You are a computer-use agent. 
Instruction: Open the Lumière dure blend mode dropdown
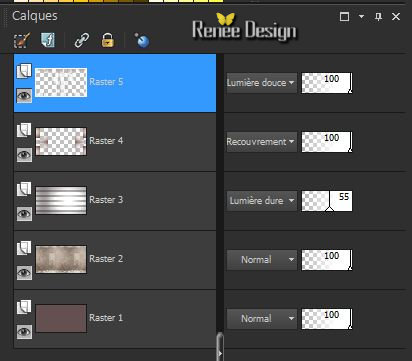click(262, 201)
